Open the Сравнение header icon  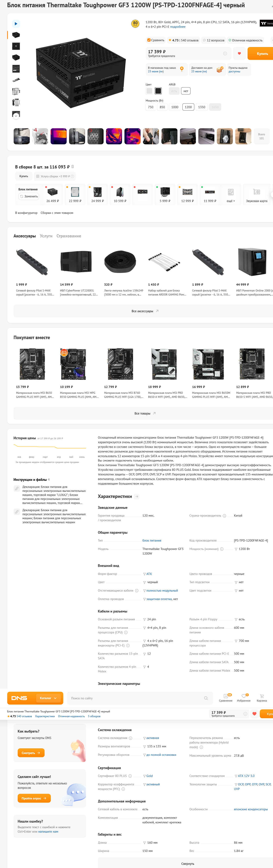226,698
